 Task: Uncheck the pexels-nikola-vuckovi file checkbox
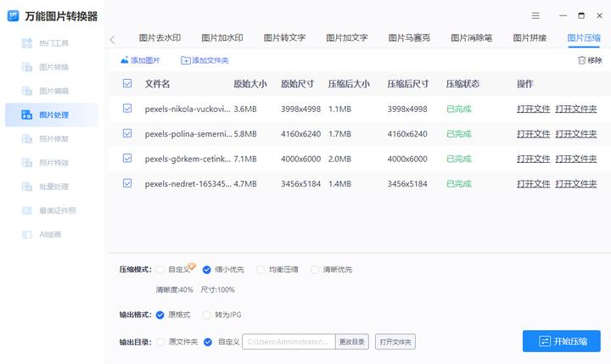coord(127,109)
